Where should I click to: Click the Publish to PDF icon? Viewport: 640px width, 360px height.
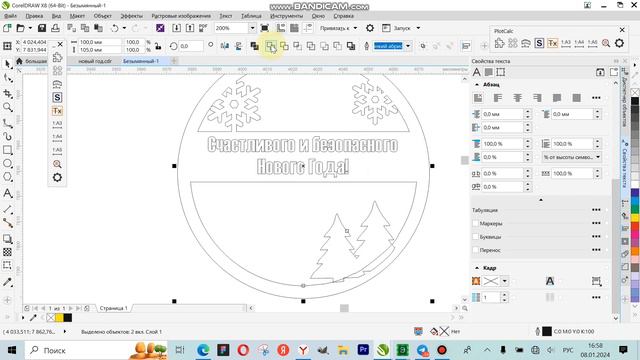pyautogui.click(x=203, y=28)
